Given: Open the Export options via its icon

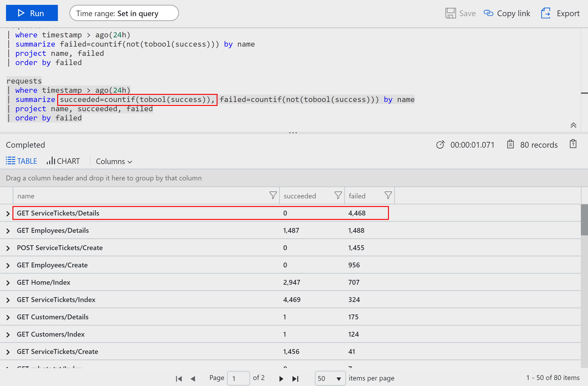Looking at the screenshot, I should (546, 13).
